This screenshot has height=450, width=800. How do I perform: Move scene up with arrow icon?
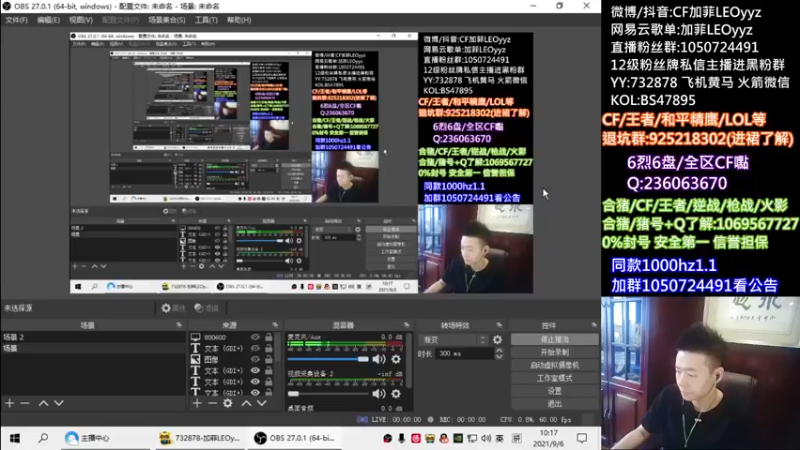(x=43, y=403)
